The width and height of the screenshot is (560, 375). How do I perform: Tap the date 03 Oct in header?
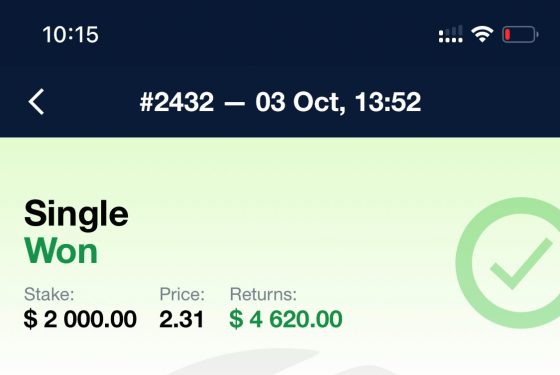[300, 102]
